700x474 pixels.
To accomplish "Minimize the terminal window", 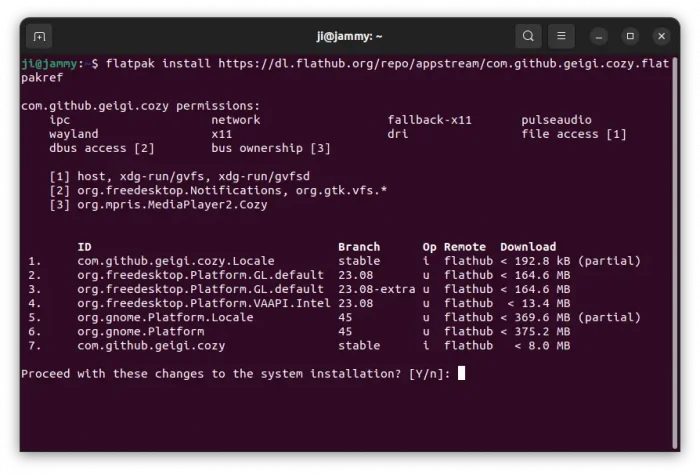I will pyautogui.click(x=600, y=36).
